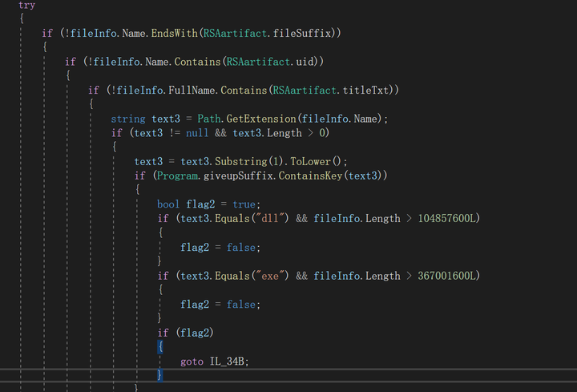
Task: Click the try keyword at the top
Action: [x=26, y=5]
